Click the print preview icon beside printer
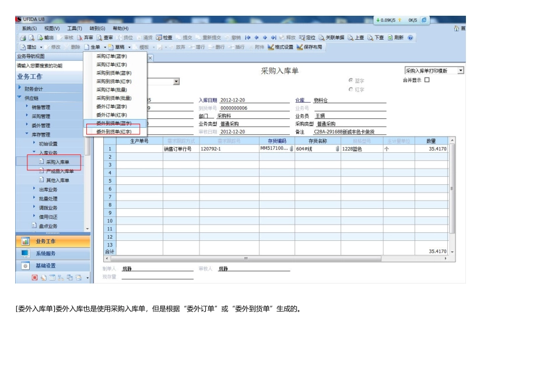This screenshot has width=554, height=392. (x=31, y=38)
